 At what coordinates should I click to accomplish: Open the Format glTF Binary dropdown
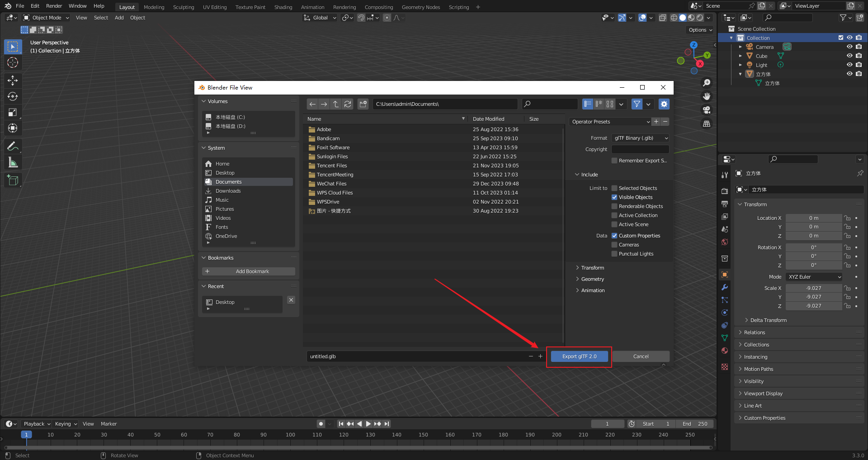click(640, 138)
